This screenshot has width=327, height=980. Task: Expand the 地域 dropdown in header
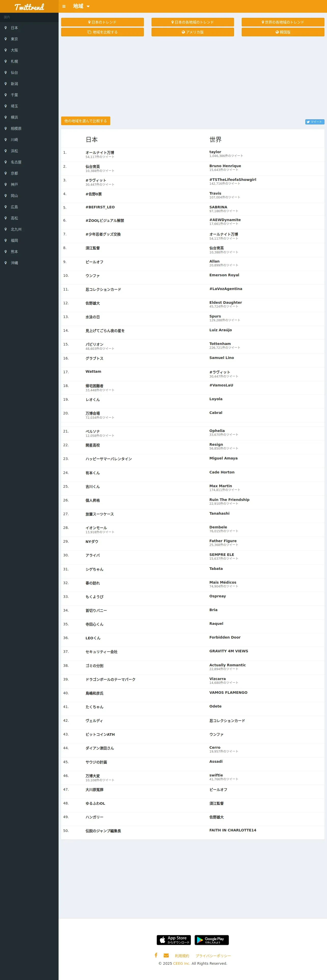(x=81, y=6)
